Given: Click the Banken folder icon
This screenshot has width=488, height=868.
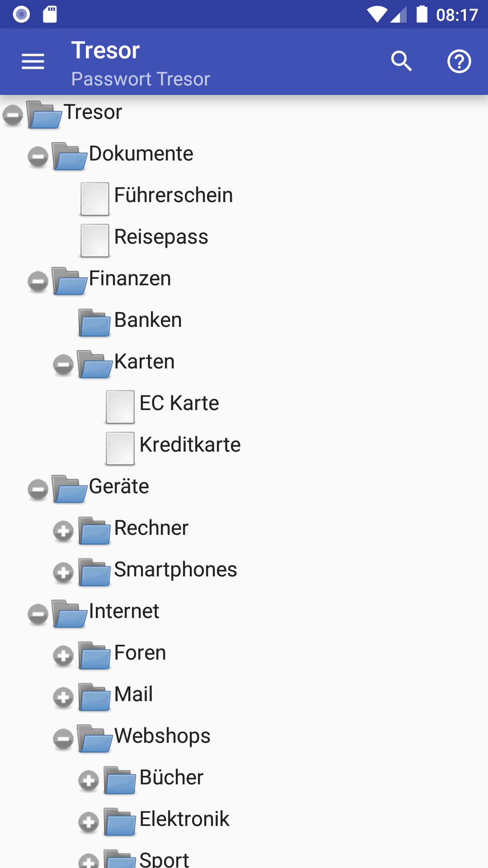Looking at the screenshot, I should 94,323.
